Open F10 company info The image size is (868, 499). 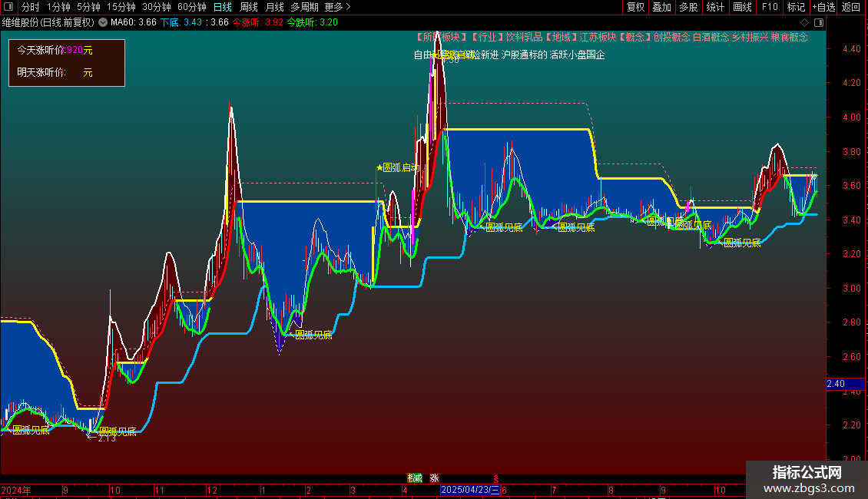pos(770,7)
